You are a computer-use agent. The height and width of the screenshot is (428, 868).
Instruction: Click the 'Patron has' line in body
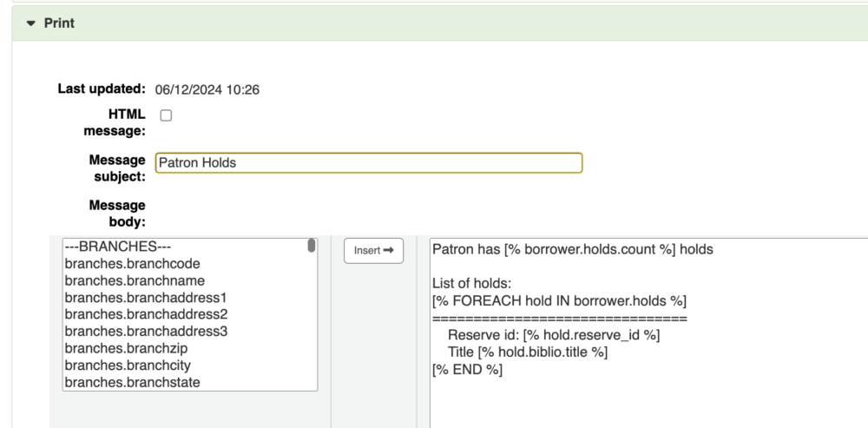[572, 249]
